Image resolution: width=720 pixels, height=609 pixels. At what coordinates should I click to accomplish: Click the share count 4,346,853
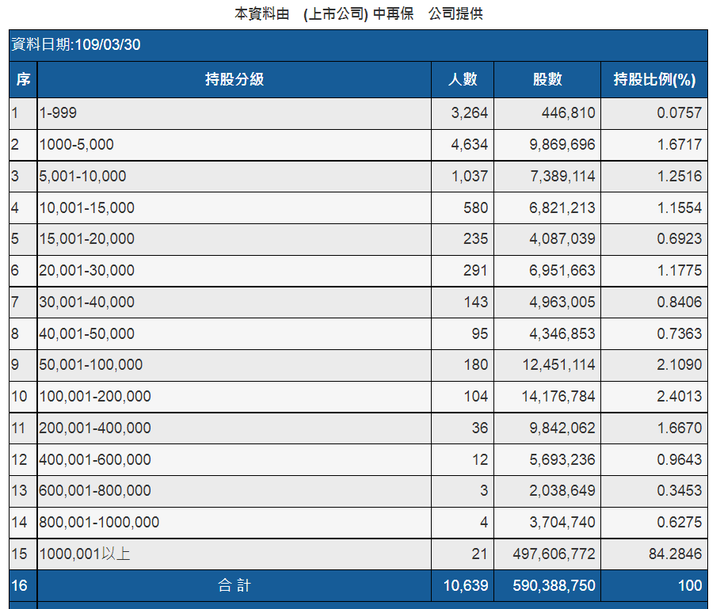(562, 333)
